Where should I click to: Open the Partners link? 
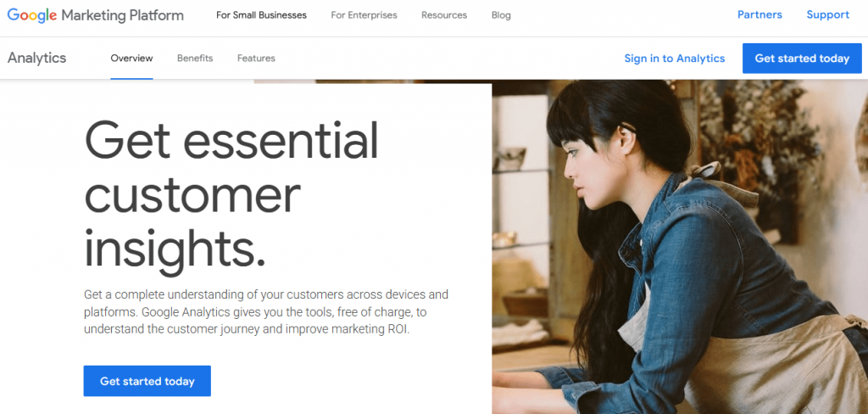point(759,15)
